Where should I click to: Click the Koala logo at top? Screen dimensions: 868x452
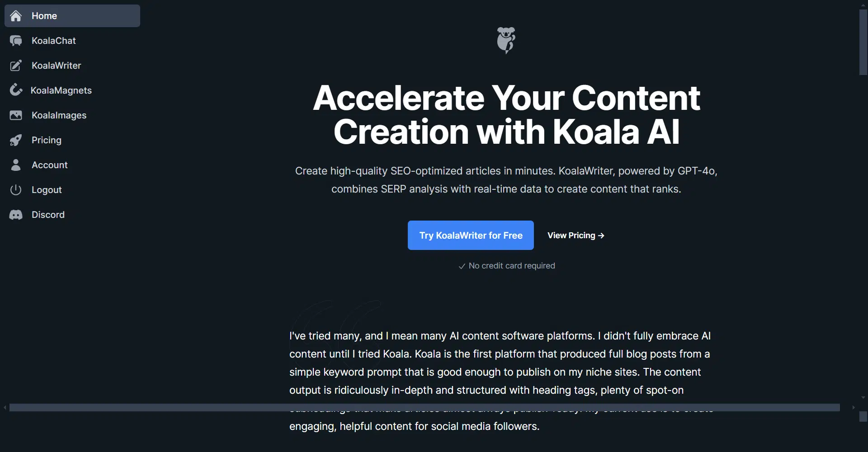tap(506, 40)
